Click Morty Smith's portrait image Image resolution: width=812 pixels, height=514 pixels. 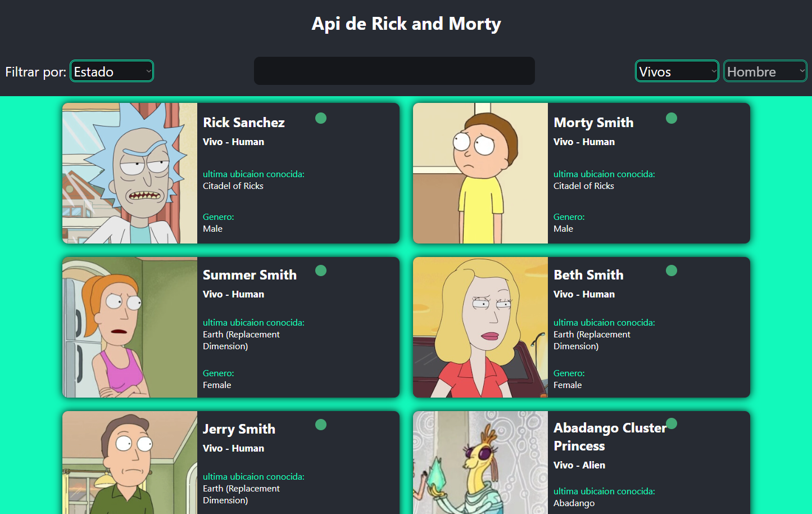(480, 173)
